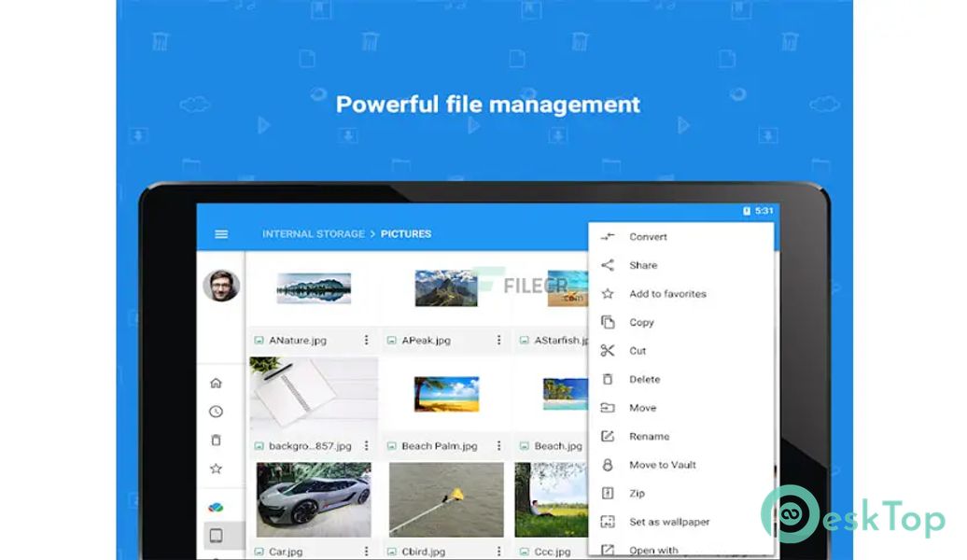Click the backgro...857.jpg file name

click(x=310, y=445)
